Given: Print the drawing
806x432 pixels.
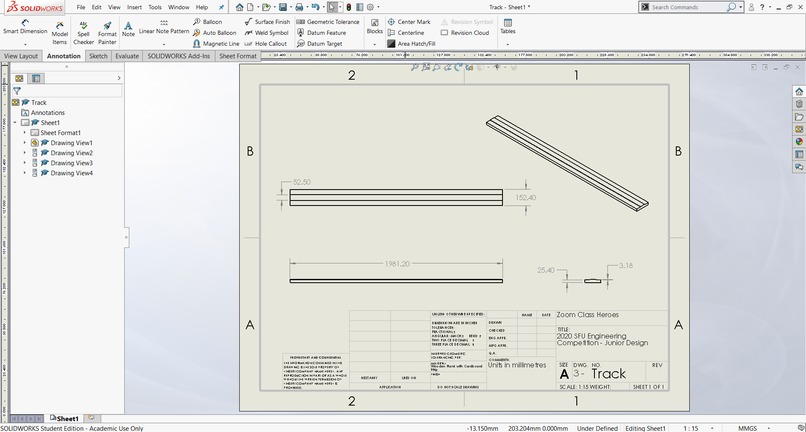Looking at the screenshot, I should [299, 7].
